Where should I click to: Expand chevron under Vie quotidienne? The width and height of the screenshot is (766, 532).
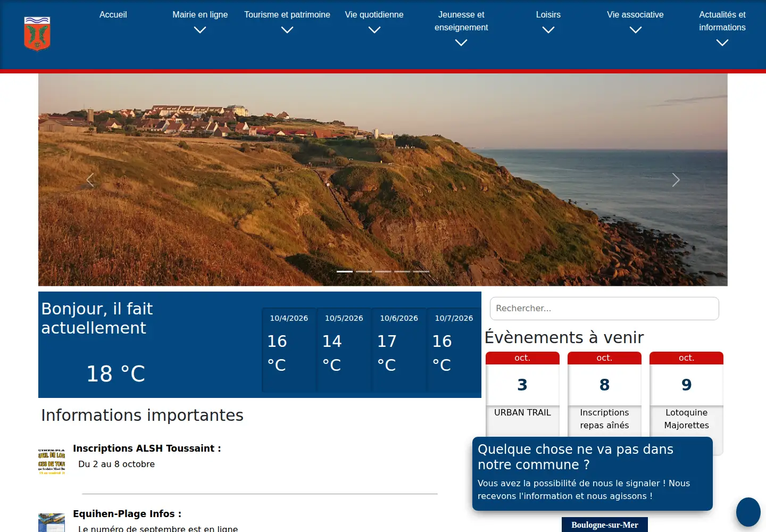click(374, 30)
